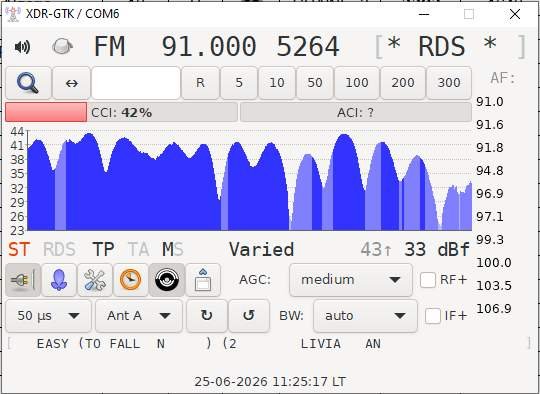The width and height of the screenshot is (540, 394).
Task: Click the squelch knob icon
Action: coord(62,46)
